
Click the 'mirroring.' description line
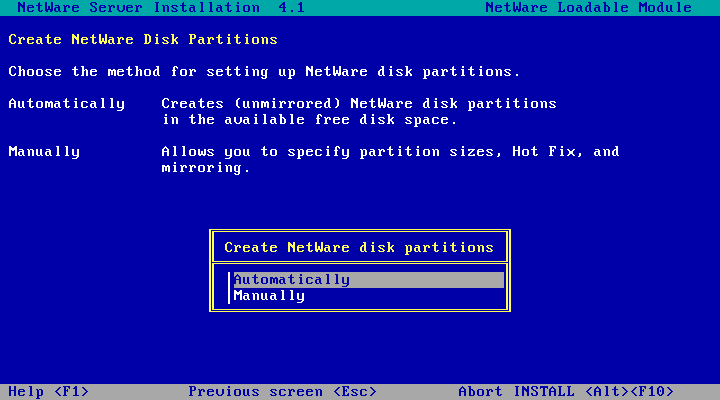click(206, 168)
